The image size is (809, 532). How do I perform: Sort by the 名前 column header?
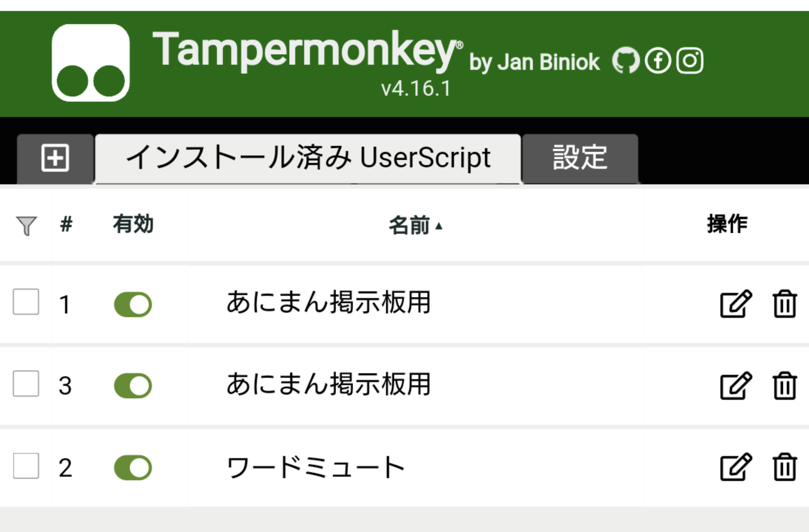coord(409,226)
